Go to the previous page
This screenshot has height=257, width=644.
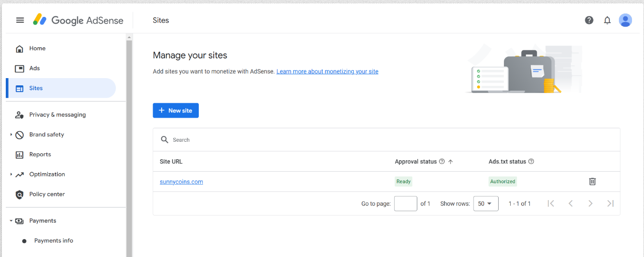click(571, 203)
